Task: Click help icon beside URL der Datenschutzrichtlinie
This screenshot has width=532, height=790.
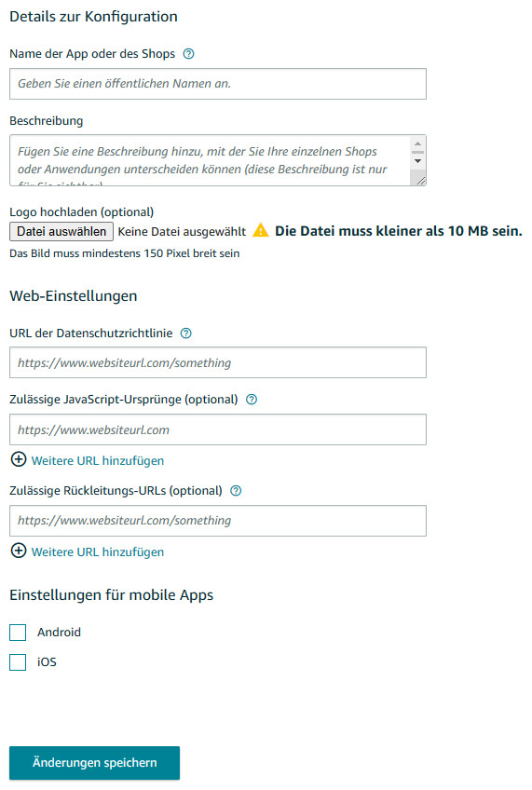Action: [x=186, y=333]
